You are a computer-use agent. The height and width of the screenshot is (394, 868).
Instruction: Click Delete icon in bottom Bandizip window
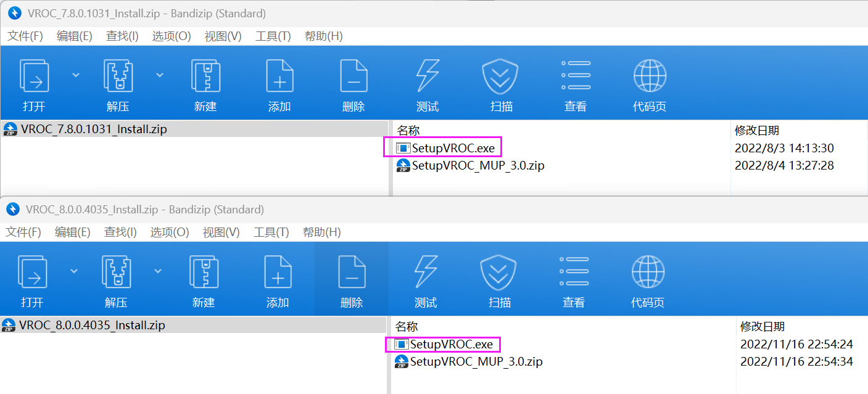(x=352, y=272)
